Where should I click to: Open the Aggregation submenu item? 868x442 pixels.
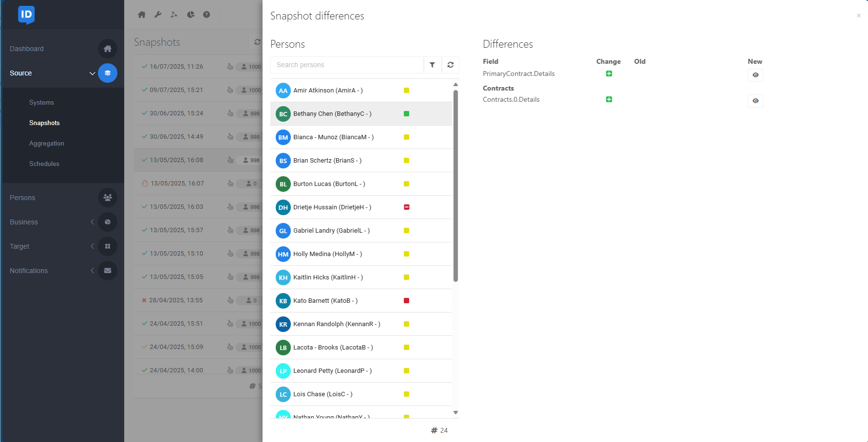pos(47,144)
